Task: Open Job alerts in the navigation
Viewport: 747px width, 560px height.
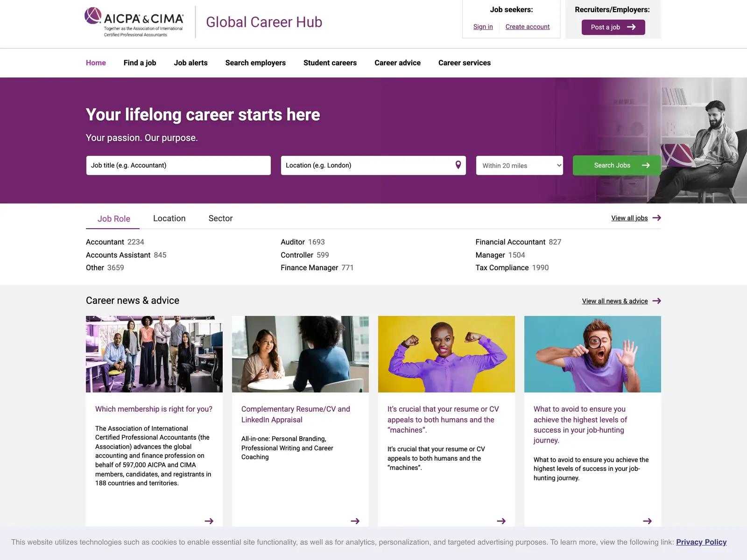Action: [x=191, y=63]
